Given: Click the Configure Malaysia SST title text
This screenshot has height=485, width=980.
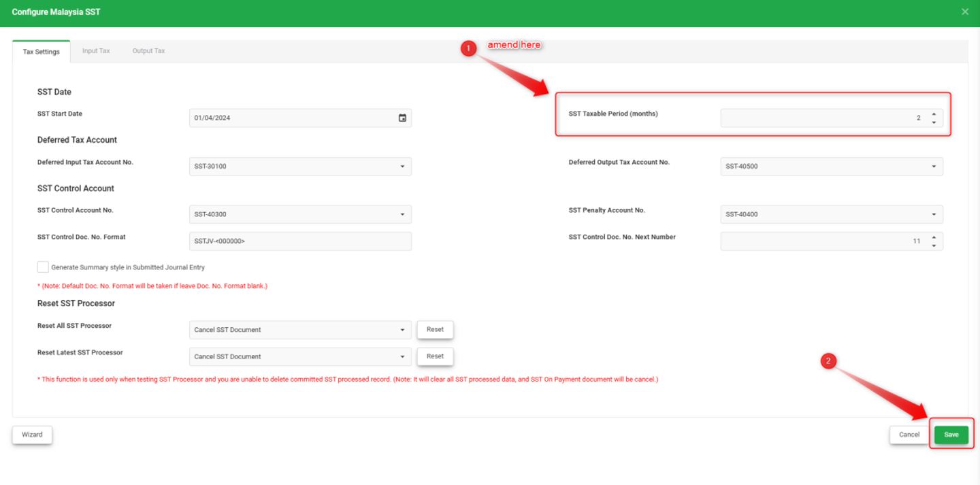Looking at the screenshot, I should [x=56, y=12].
